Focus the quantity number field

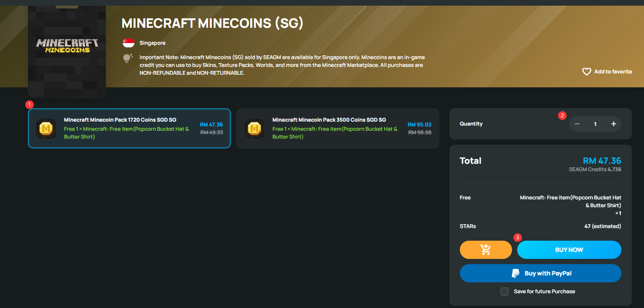point(595,124)
